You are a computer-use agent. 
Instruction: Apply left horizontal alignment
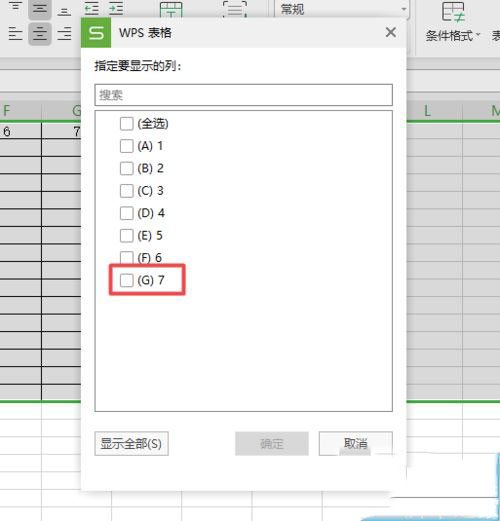(x=15, y=34)
